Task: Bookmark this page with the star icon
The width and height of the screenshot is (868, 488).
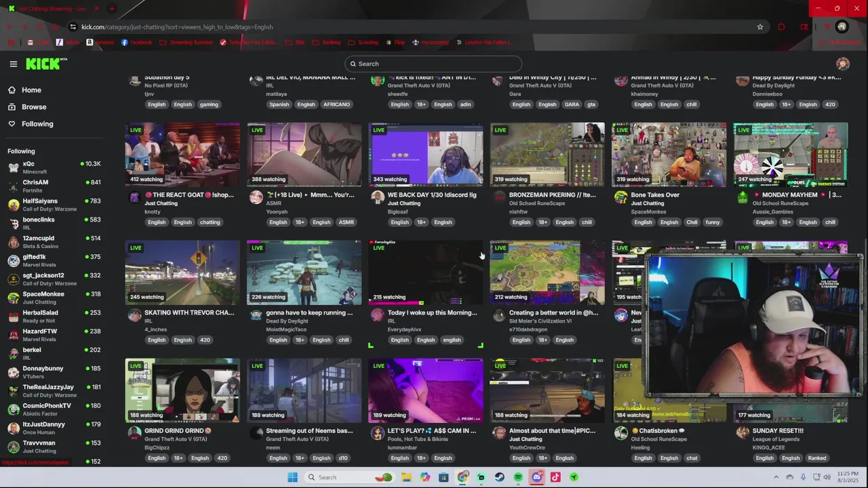Action: 760,27
